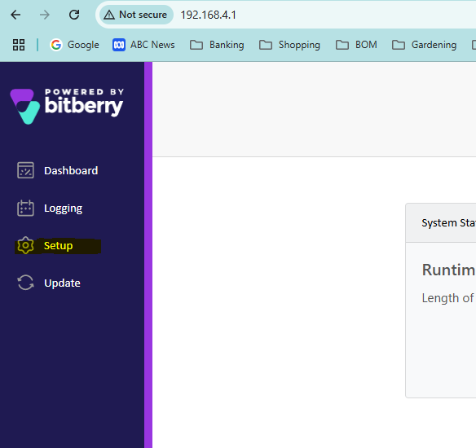Open the Dashboard menu item
Screen dimensions: 476x448
[x=71, y=170]
